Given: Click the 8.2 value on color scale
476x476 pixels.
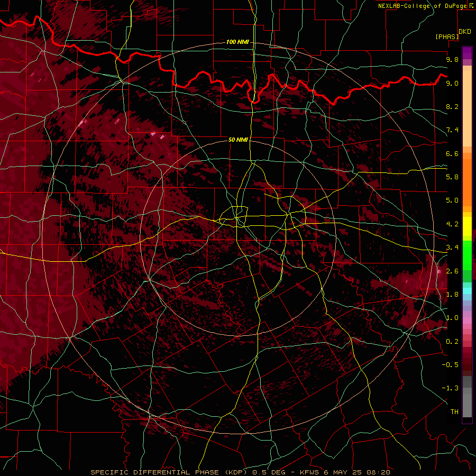Looking at the screenshot, I should pyautogui.click(x=452, y=106).
